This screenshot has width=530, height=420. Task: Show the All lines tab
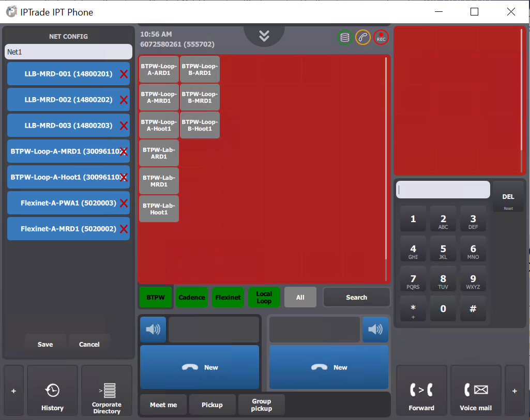pos(300,297)
